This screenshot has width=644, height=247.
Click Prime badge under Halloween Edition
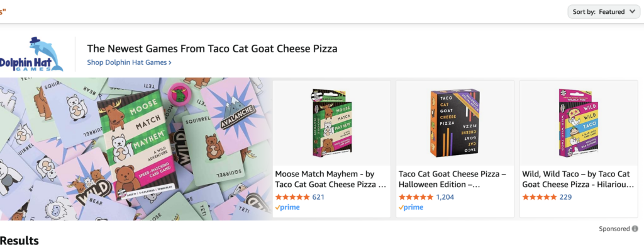pos(411,207)
